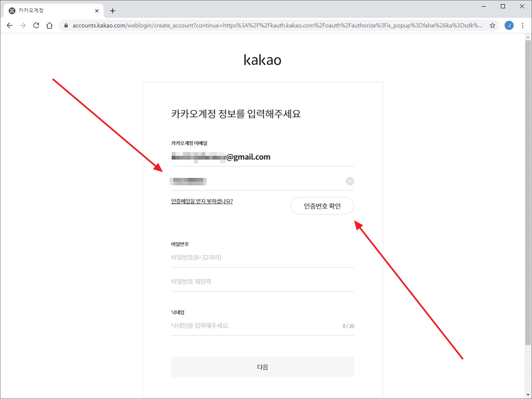This screenshot has height=399, width=532.
Task: Click the 비밀번호(8~32자리) password field
Action: (x=263, y=258)
